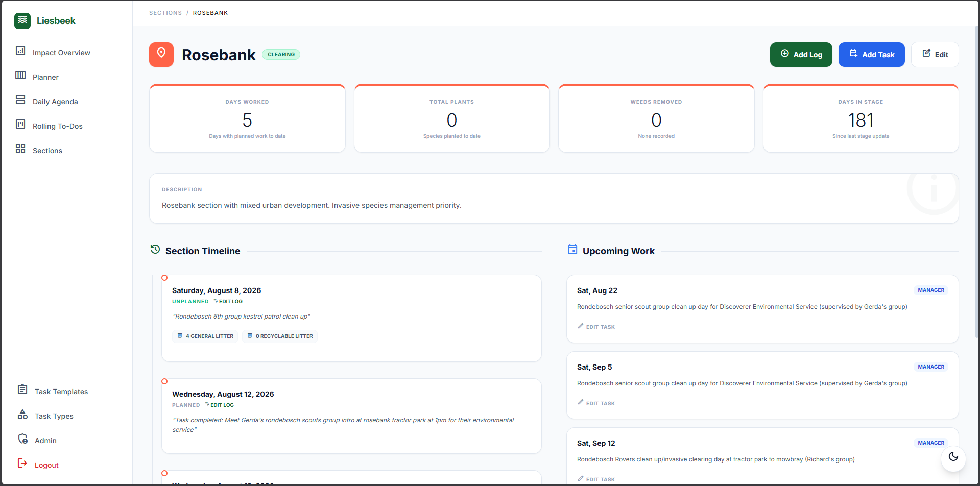Screen dimensions: 980x486
Task: Click the Total Plants stat card
Action: (x=452, y=118)
